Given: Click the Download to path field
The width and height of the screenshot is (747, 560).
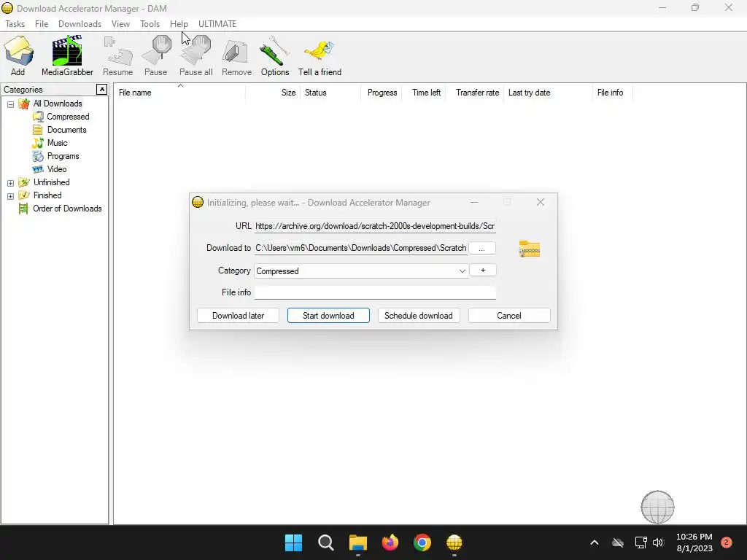Looking at the screenshot, I should [x=360, y=248].
